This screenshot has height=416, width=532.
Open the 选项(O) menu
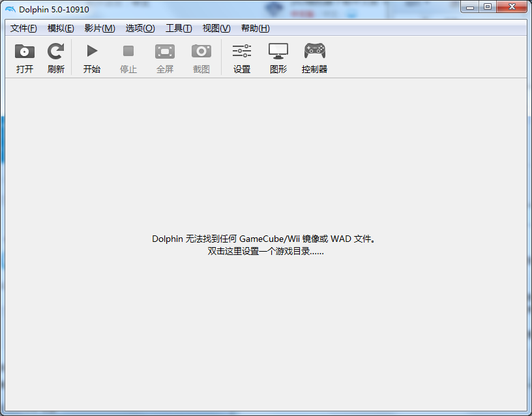(140, 28)
